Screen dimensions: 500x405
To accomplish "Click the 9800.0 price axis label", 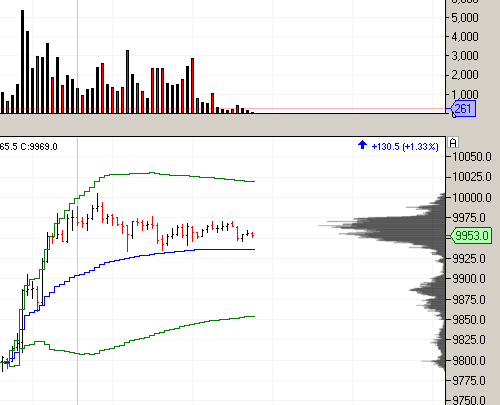I will point(469,360).
